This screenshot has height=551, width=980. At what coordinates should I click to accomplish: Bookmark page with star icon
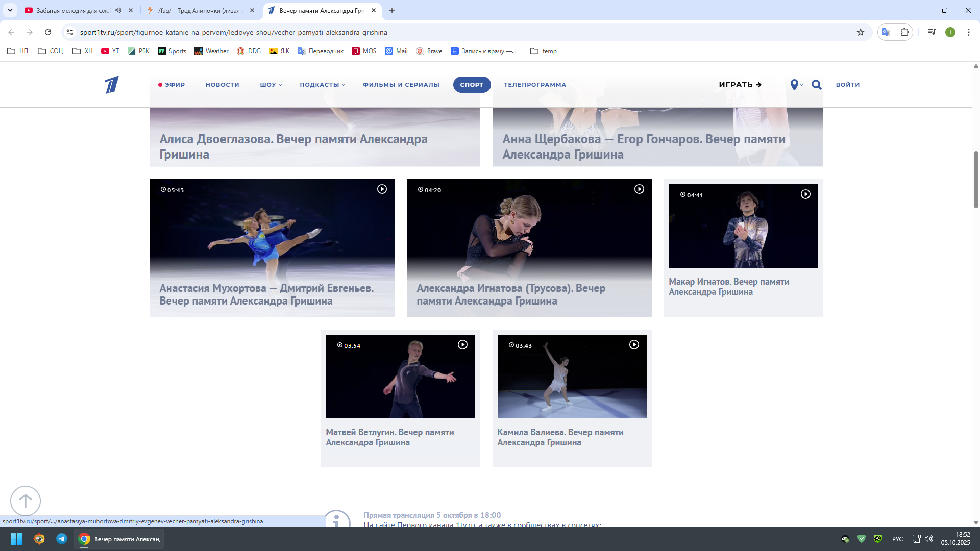[x=861, y=32]
